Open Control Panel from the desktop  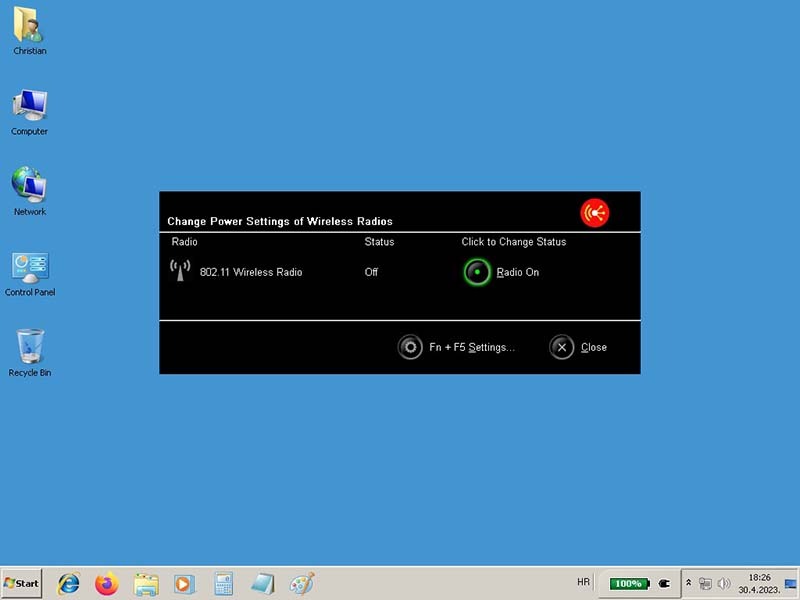tap(29, 270)
